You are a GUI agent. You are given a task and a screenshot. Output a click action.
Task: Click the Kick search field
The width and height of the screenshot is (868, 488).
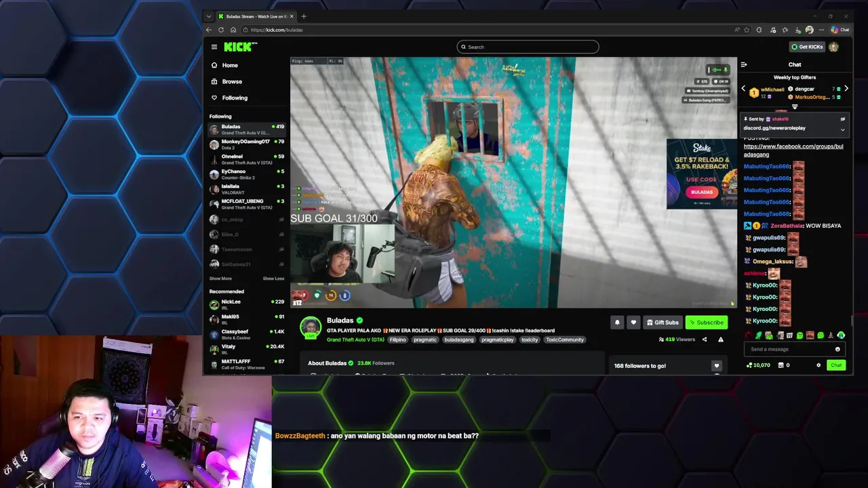528,47
